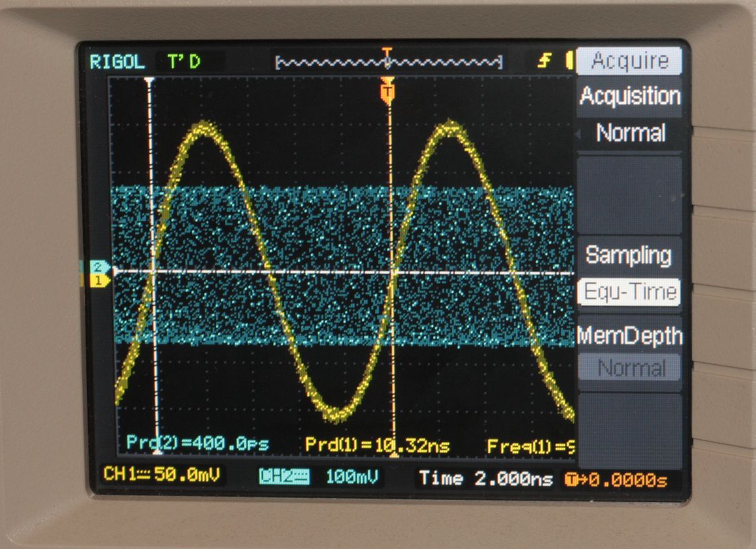Choose the Normal acquisition mode value
The height and width of the screenshot is (549, 756).
point(631,132)
